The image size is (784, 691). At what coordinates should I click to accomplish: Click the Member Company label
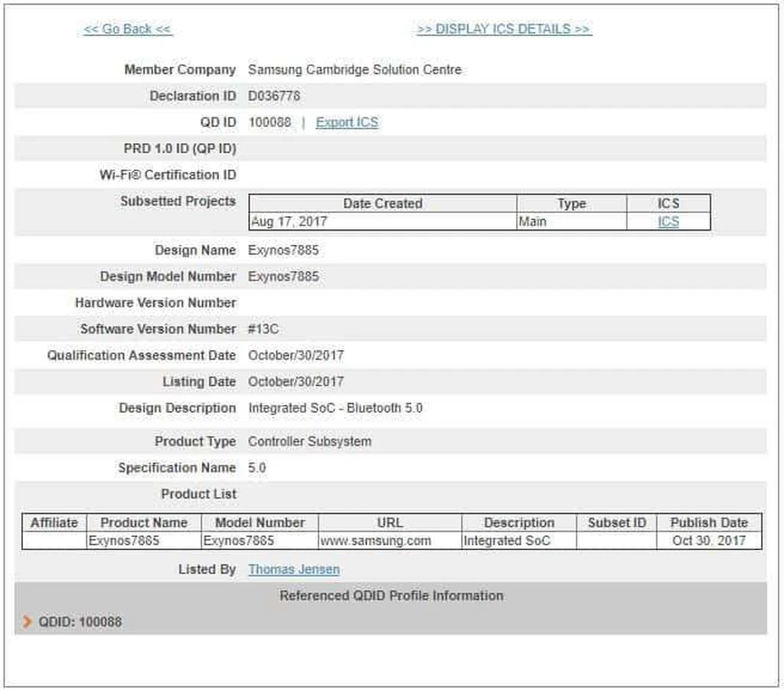pos(180,70)
